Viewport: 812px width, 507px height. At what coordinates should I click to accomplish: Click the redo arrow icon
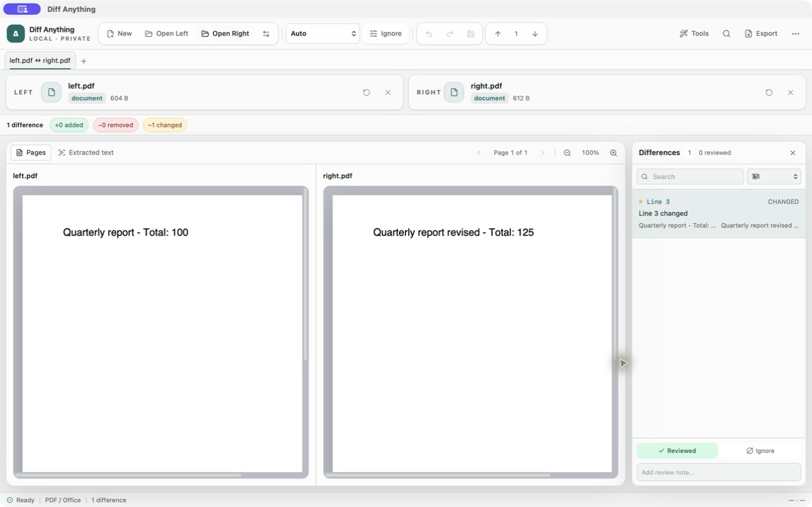(450, 34)
